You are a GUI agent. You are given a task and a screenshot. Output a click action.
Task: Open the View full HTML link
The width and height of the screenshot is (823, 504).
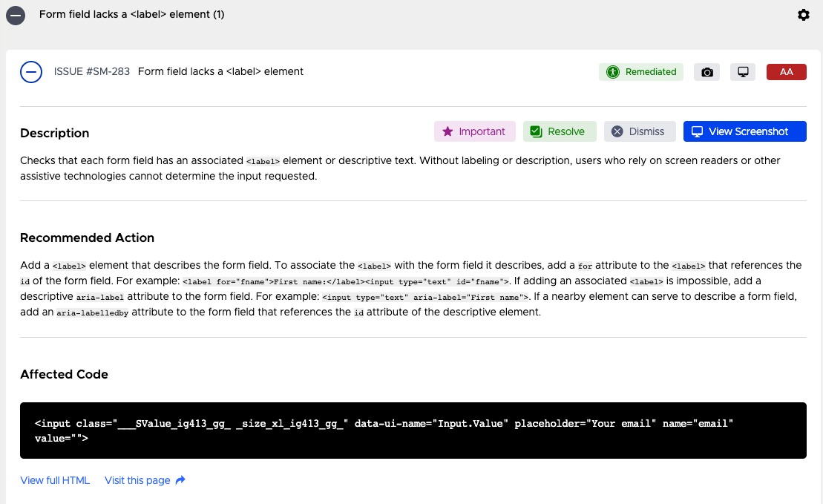pyautogui.click(x=55, y=480)
